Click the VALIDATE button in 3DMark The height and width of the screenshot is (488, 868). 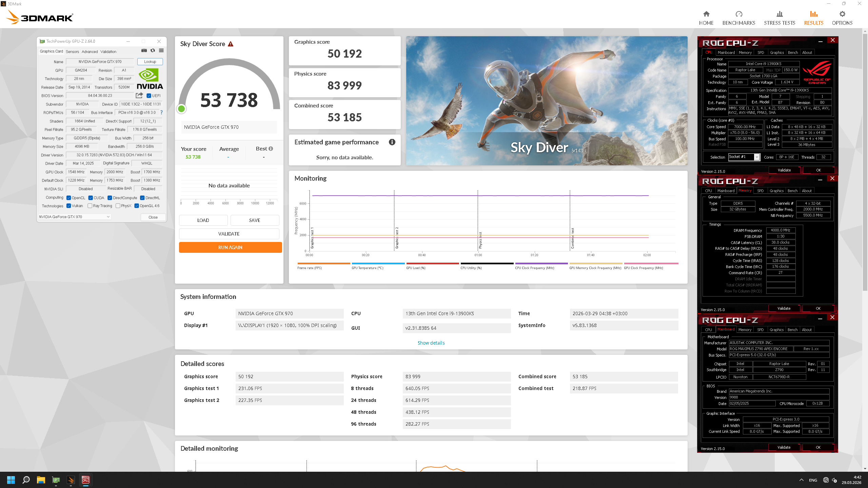click(229, 234)
